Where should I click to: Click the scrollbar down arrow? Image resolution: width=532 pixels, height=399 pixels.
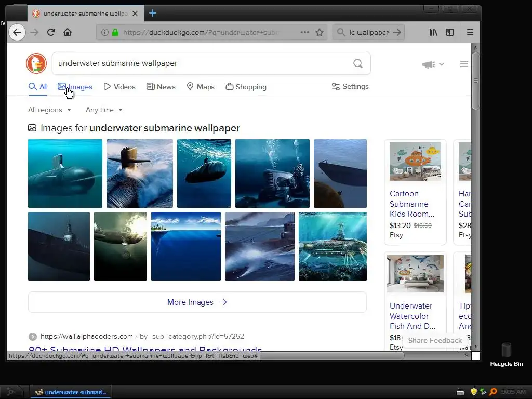pos(475,347)
